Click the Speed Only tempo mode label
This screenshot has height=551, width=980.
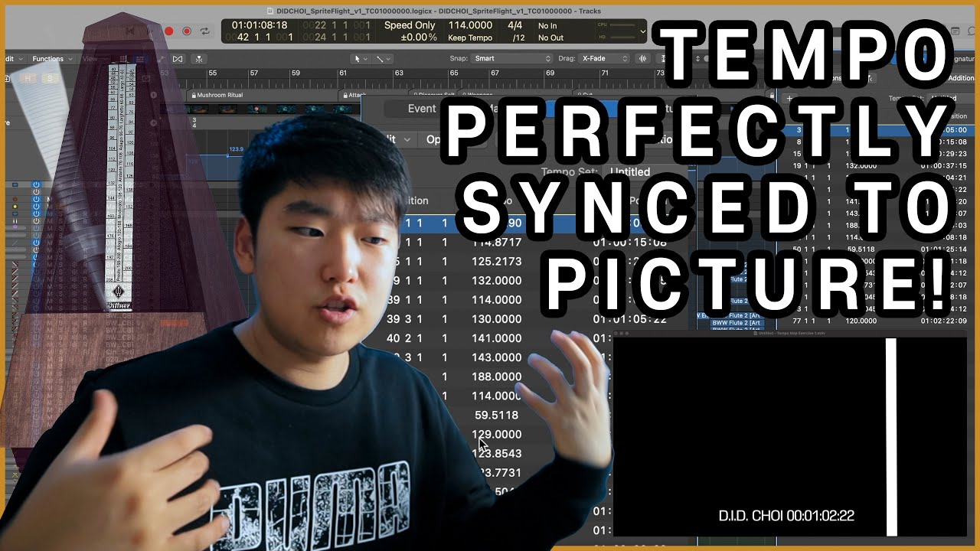coord(410,25)
